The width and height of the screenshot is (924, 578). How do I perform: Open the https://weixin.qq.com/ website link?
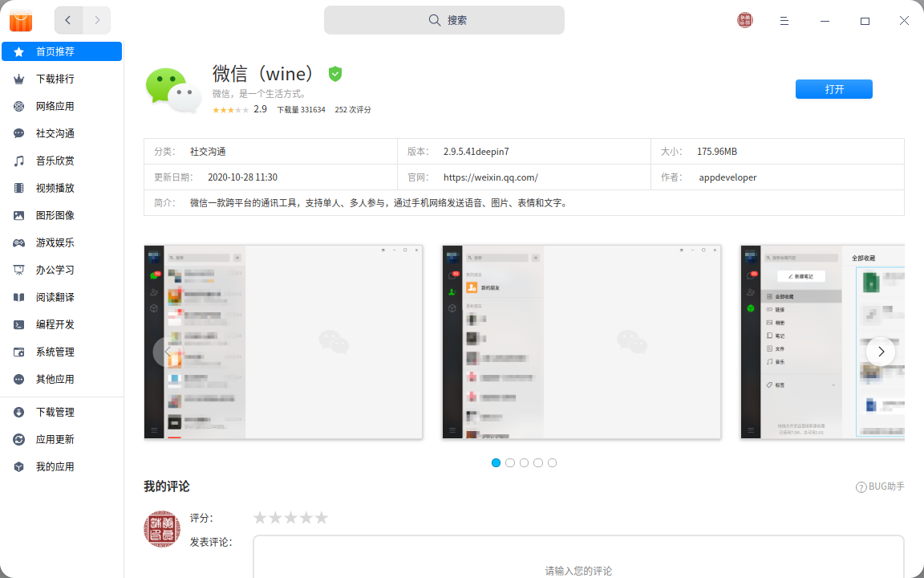point(490,177)
